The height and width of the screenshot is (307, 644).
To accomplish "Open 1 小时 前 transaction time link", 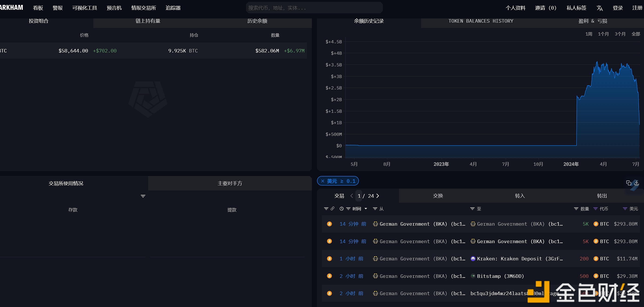I will tap(351, 259).
